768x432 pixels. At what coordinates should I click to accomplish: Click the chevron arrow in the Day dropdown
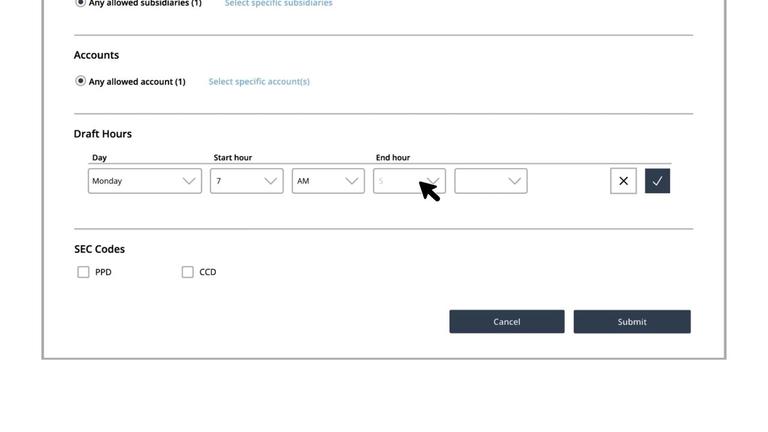[x=189, y=181]
